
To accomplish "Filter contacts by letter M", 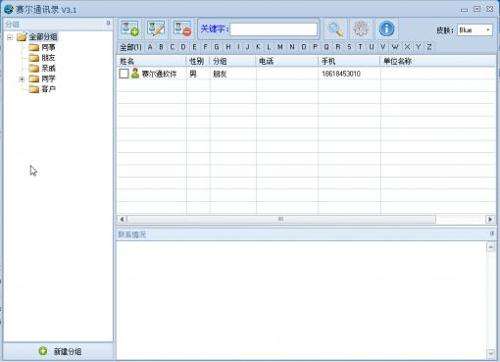I will click(280, 47).
